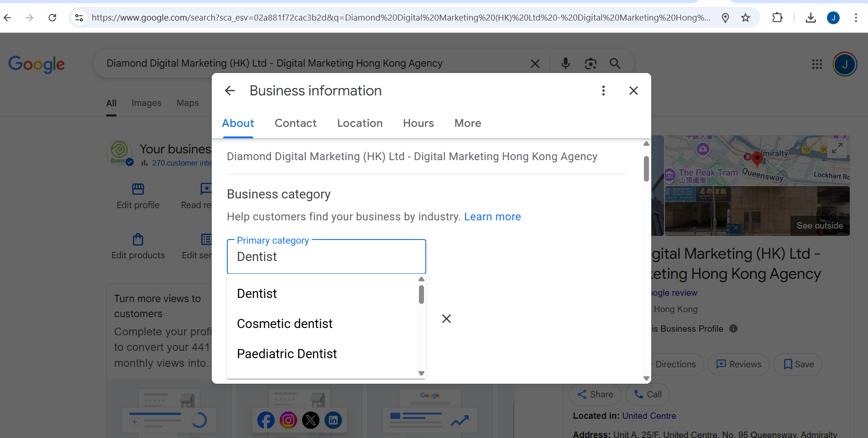
Task: Start voice search with the microphone
Action: 565,63
